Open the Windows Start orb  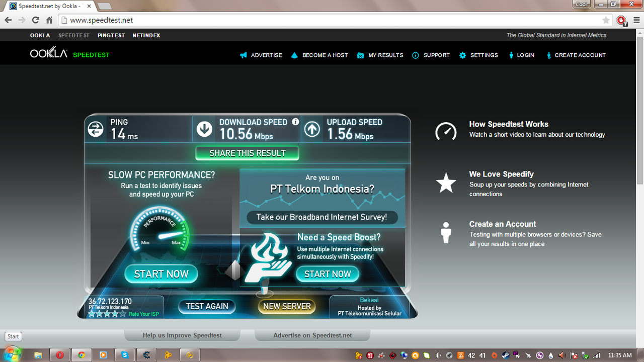13,354
